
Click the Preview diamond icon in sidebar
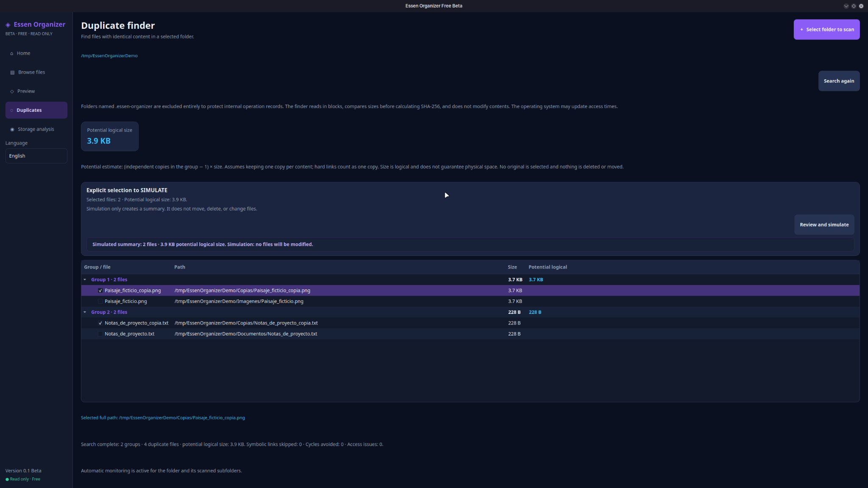click(x=12, y=91)
